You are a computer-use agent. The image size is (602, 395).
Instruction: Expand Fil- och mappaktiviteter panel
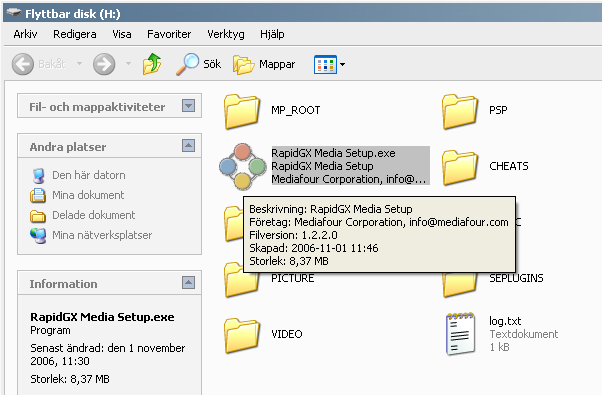click(188, 106)
